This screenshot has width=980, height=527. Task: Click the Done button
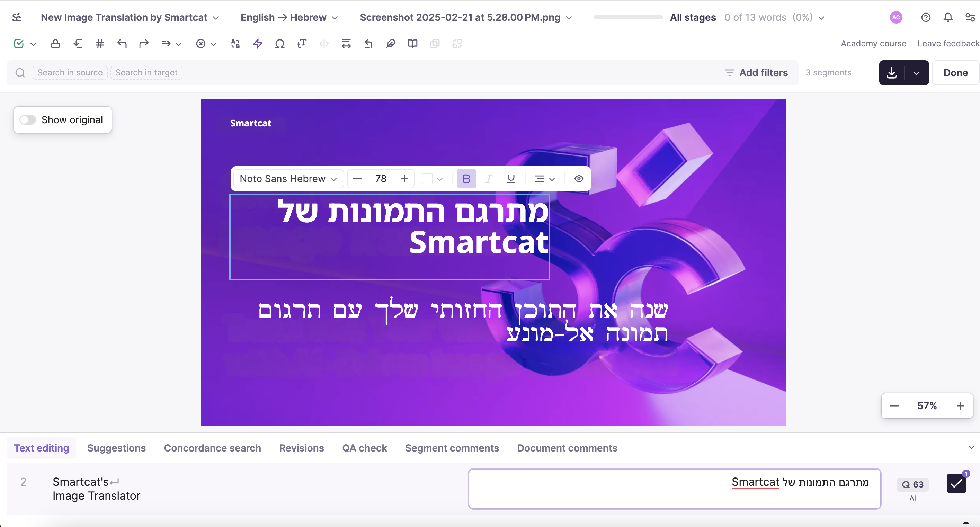955,73
